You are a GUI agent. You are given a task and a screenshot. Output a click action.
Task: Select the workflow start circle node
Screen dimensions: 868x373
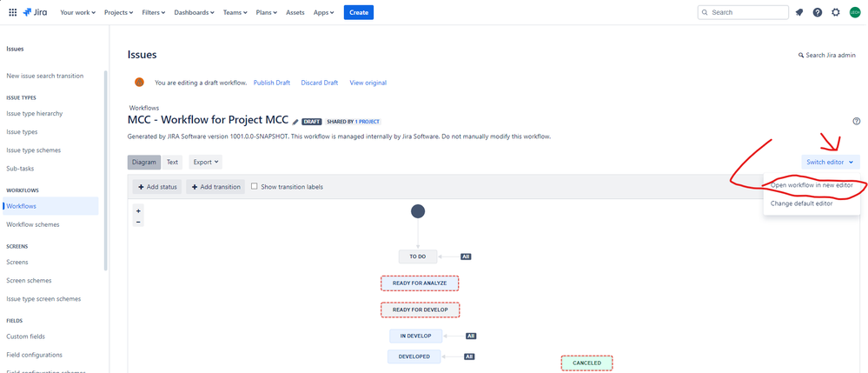coord(418,211)
